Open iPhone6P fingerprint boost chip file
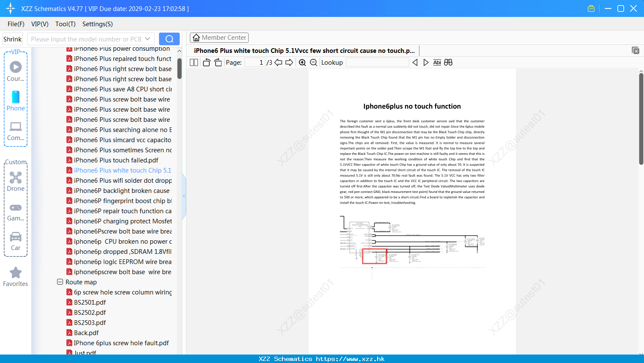 pos(119,201)
